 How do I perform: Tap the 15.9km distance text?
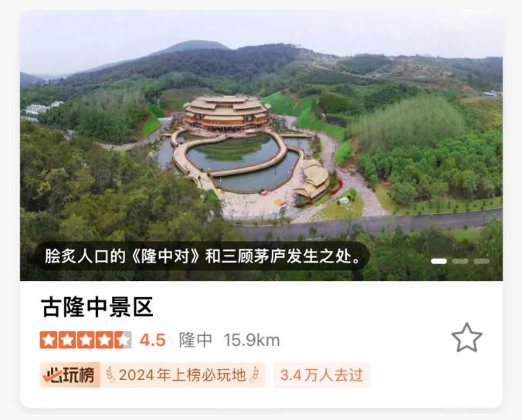(x=252, y=340)
